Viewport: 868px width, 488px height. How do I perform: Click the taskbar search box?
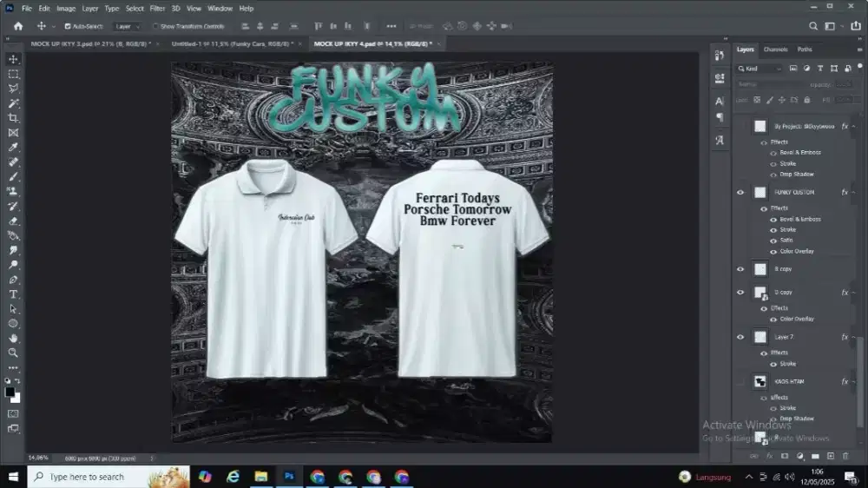coord(108,477)
